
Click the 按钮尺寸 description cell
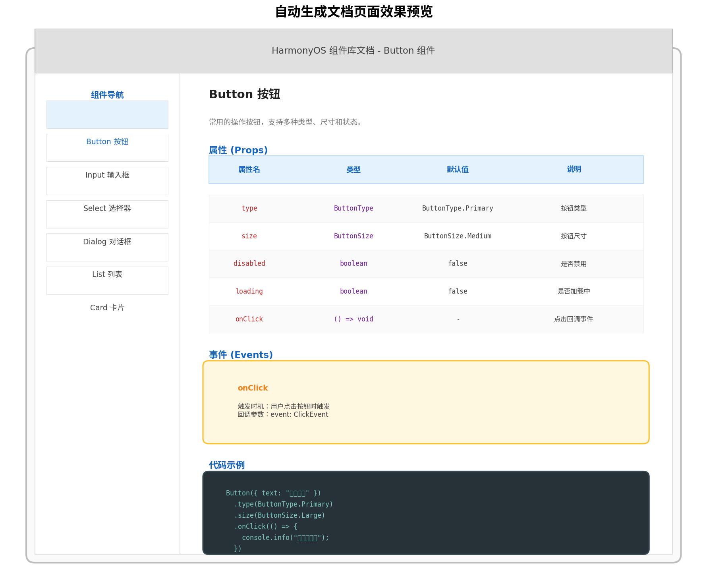574,236
